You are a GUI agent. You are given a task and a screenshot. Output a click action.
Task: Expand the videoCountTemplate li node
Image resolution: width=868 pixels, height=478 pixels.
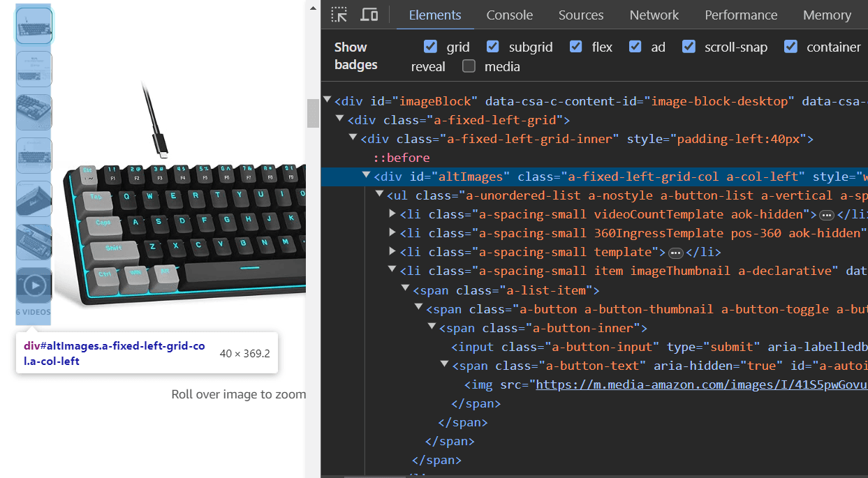pos(392,214)
